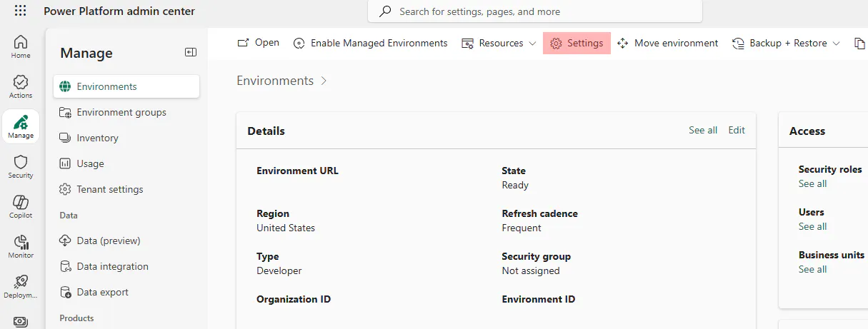Click Move environment in toolbar
The width and height of the screenshot is (868, 329).
(668, 43)
